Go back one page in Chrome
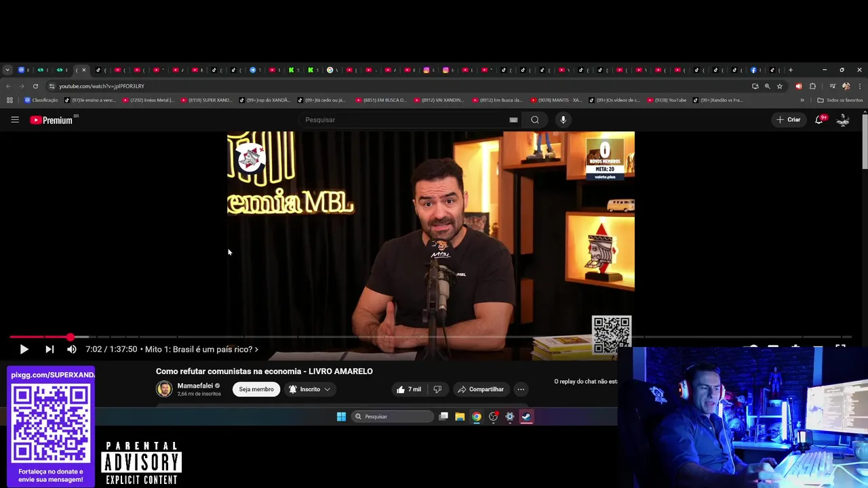The image size is (868, 488). coord(8,86)
